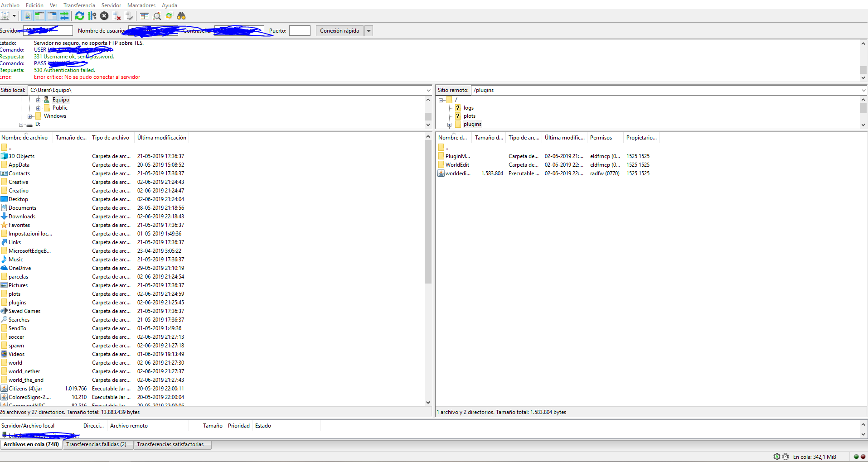This screenshot has width=868, height=462.
Task: Expand the Equipo tree node
Action: (x=39, y=100)
